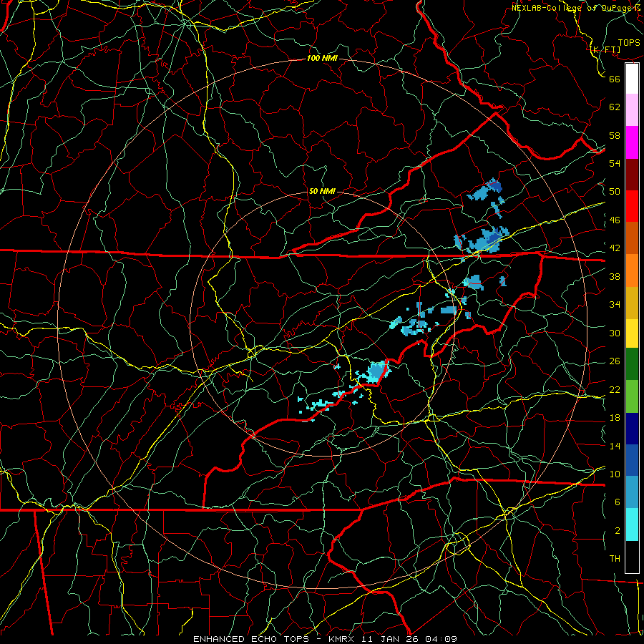Click the "18" scale value
Screen dimensions: 644x644
615,418
